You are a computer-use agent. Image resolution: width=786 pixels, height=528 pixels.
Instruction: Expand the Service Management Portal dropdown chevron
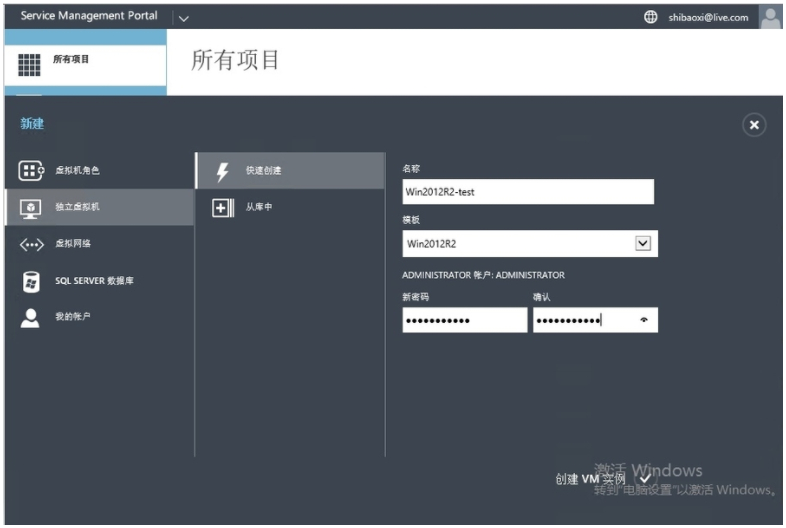coord(183,19)
